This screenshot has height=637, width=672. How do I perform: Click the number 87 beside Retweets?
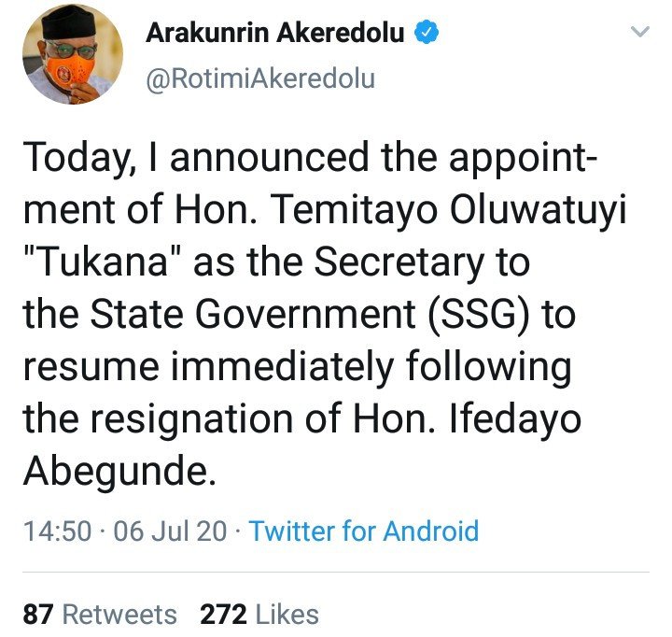tap(38, 614)
